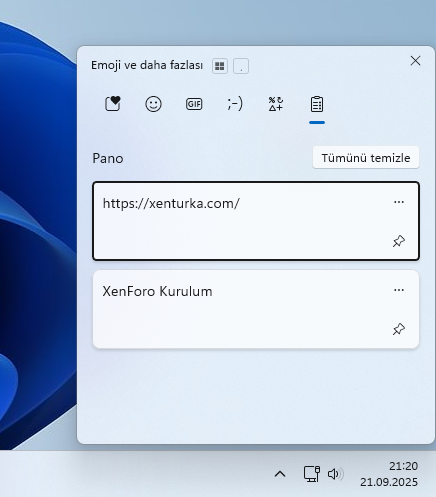
Task: Open the GIF tab
Action: (194, 104)
